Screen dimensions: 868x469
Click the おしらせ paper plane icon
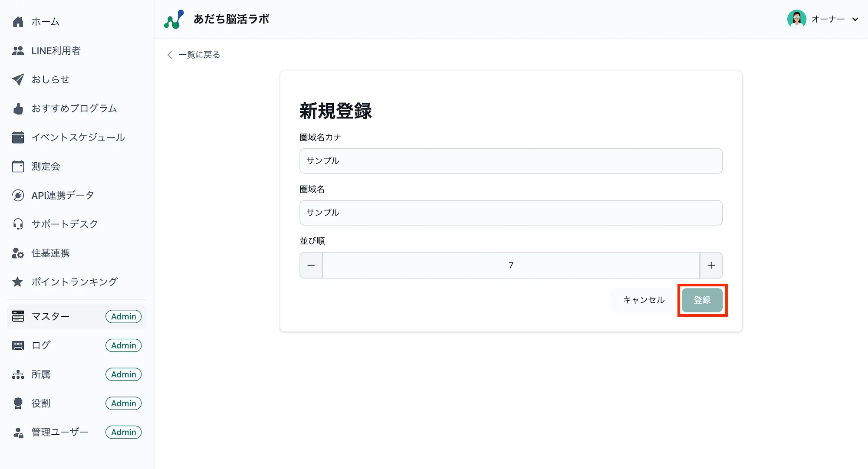click(18, 79)
